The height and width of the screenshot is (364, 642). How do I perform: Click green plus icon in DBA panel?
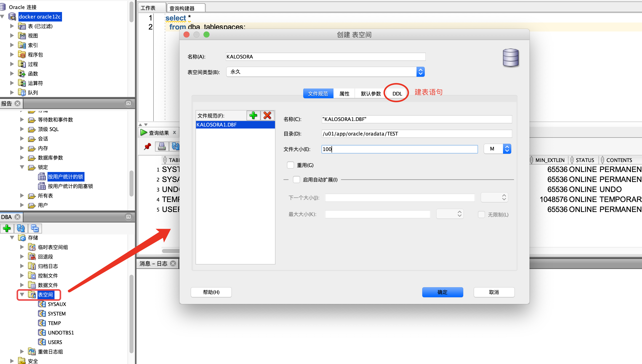(7, 228)
